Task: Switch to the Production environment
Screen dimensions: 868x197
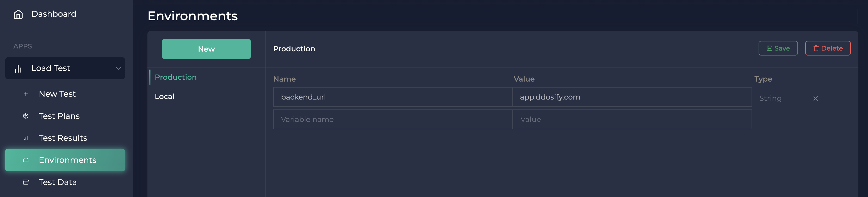Action: [x=176, y=77]
